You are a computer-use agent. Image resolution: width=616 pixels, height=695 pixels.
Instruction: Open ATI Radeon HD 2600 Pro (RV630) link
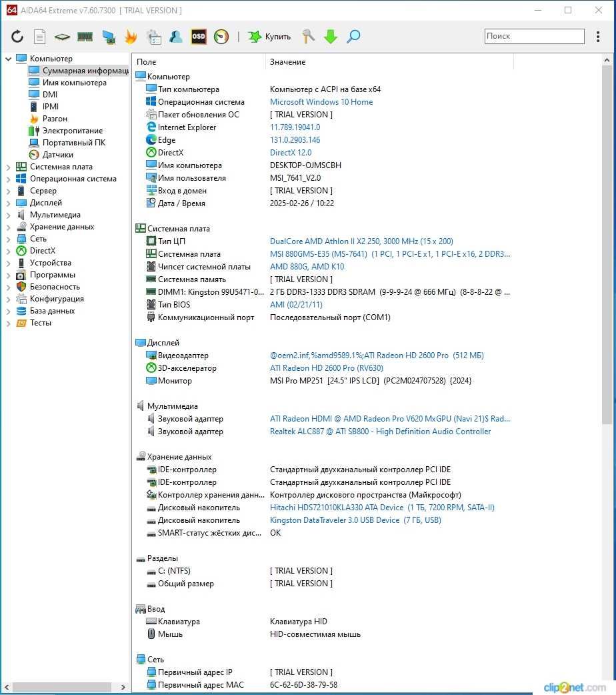(327, 368)
